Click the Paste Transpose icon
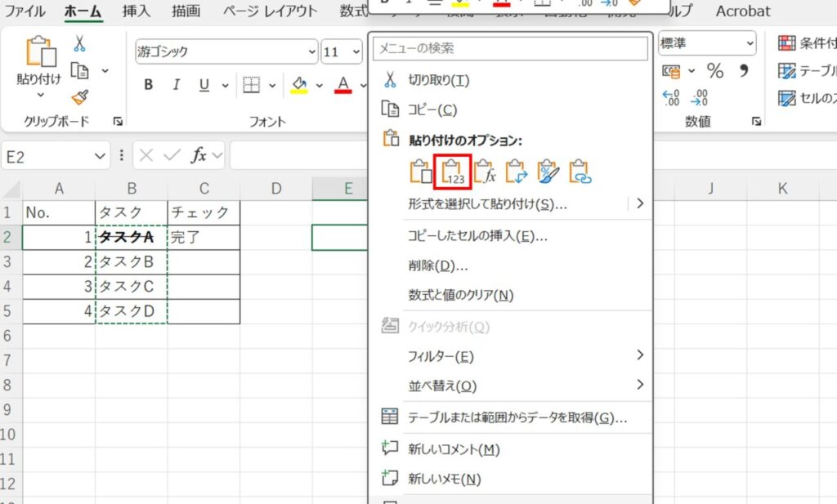Image resolution: width=837 pixels, height=504 pixels. tap(517, 172)
